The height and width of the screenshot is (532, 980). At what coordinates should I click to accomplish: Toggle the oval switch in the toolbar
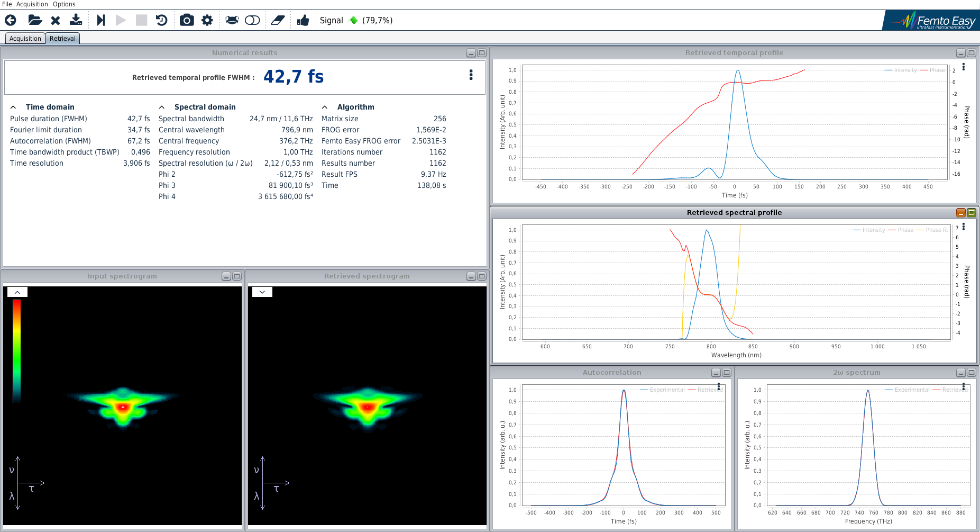click(252, 20)
